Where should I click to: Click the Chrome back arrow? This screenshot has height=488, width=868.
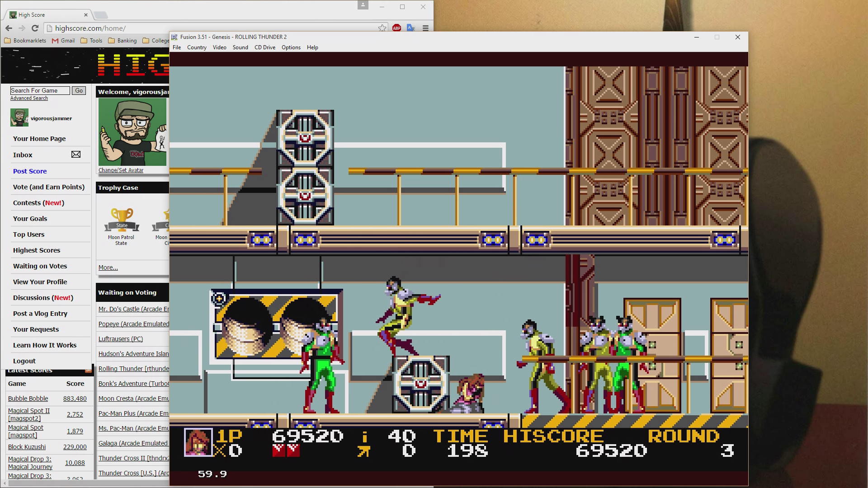pos(9,28)
